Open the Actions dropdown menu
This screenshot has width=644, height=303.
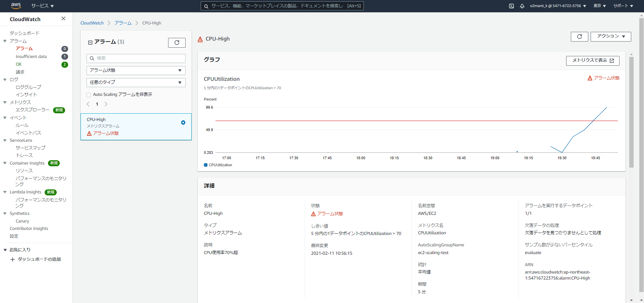(610, 37)
